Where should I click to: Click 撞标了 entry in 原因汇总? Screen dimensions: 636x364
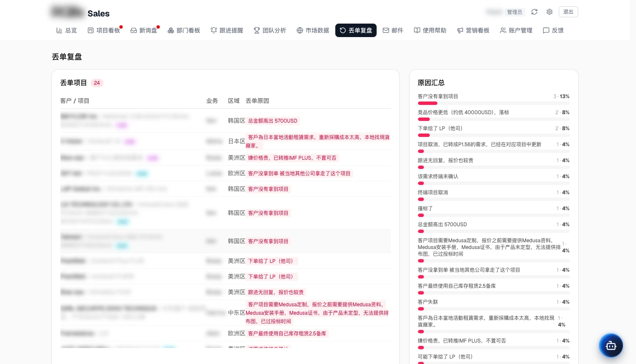426,209
